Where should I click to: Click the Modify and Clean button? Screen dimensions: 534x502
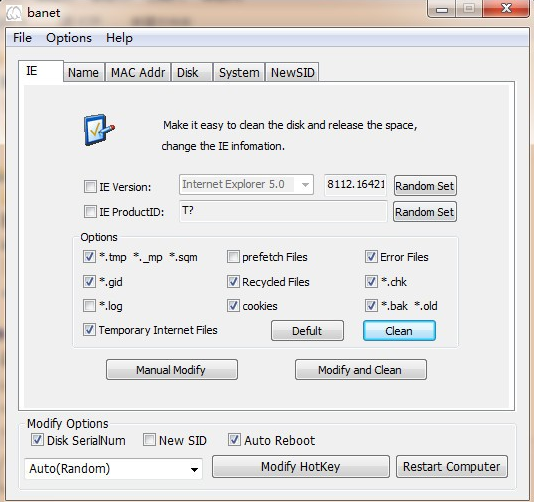click(x=361, y=370)
